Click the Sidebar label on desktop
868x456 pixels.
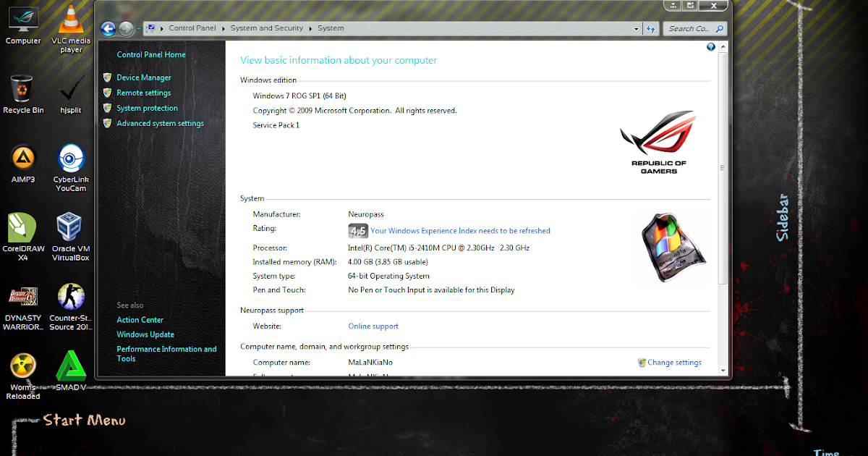pos(782,218)
